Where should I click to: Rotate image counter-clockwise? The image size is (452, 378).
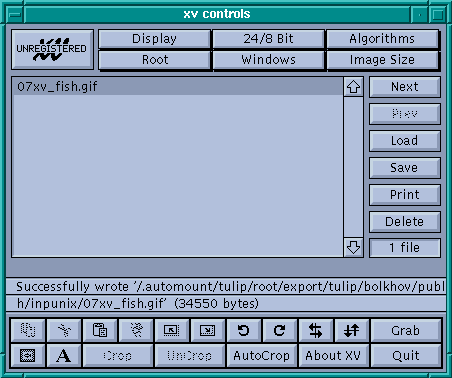click(x=244, y=330)
